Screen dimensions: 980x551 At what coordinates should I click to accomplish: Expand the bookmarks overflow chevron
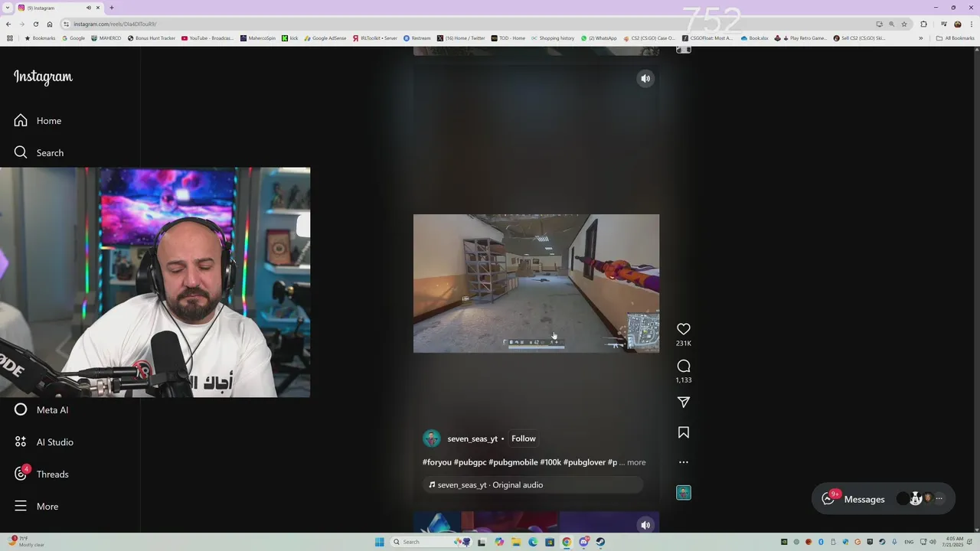click(921, 37)
